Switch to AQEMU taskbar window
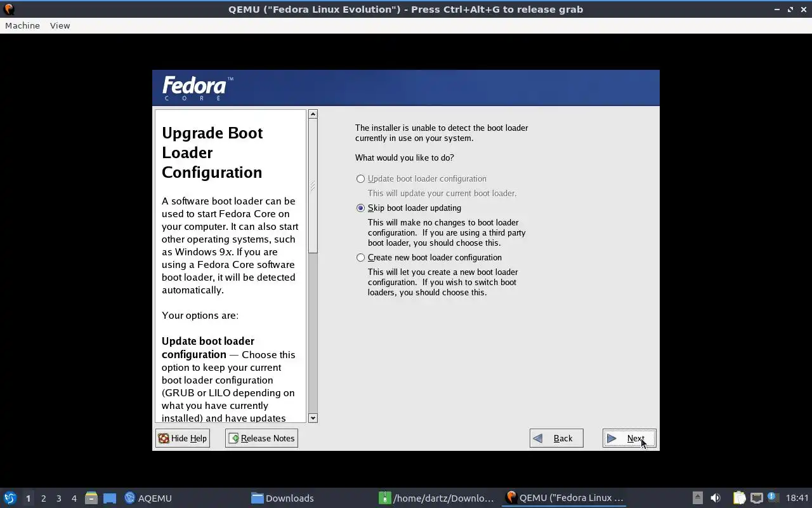 [x=148, y=498]
